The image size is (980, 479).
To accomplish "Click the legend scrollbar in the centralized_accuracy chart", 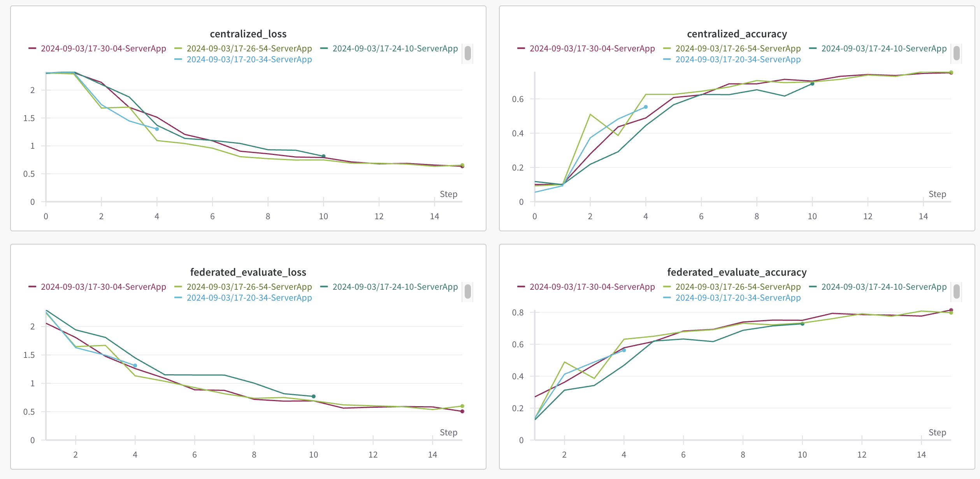I will (x=957, y=53).
